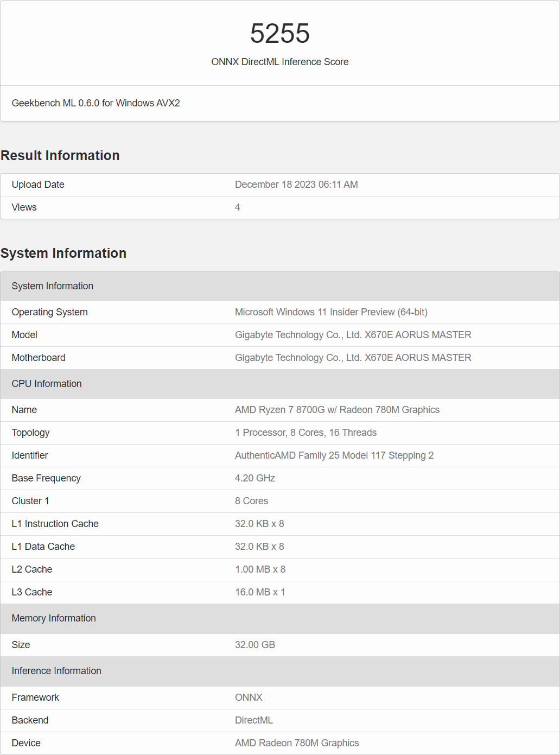Image resolution: width=560 pixels, height=755 pixels.
Task: Click the Base Frequency value 4.20 GHz
Action: point(255,478)
